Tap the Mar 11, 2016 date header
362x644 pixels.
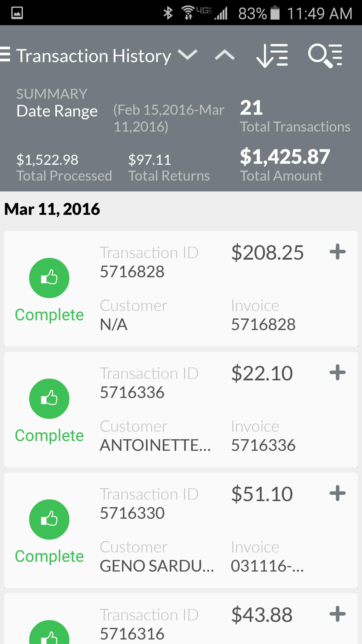click(x=52, y=209)
